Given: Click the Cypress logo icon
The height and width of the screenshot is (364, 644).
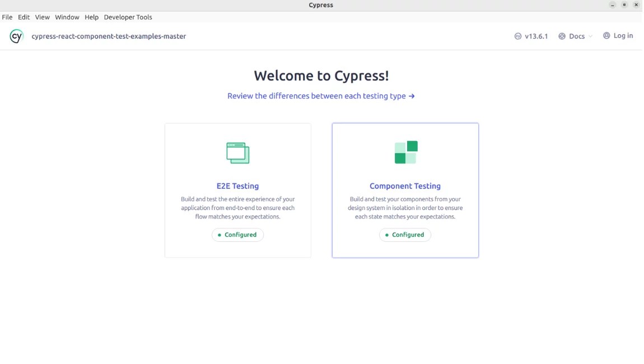Looking at the screenshot, I should point(16,36).
